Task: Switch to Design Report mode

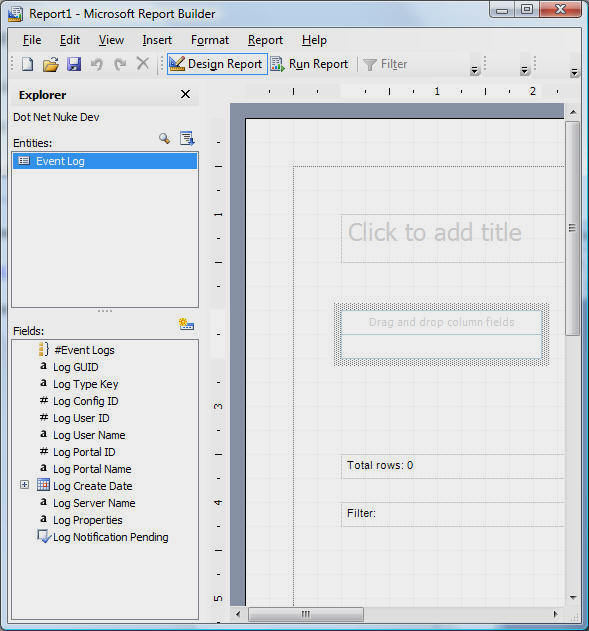Action: click(x=217, y=64)
